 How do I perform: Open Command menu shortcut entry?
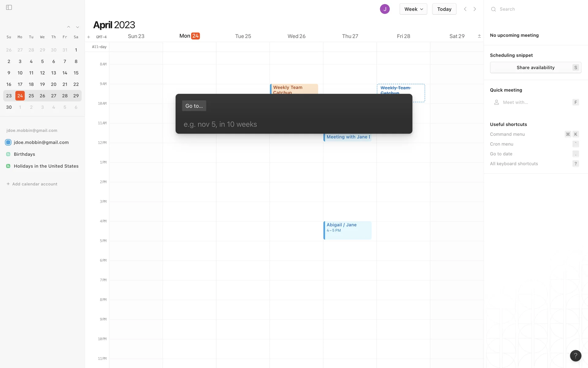(507, 134)
